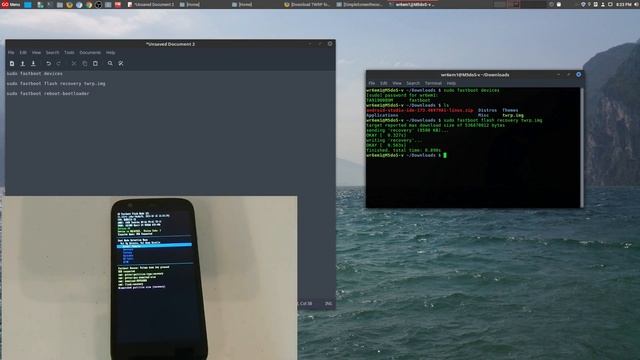Switch to 'Download TWRP' browser taskbar entry

[x=307, y=4]
